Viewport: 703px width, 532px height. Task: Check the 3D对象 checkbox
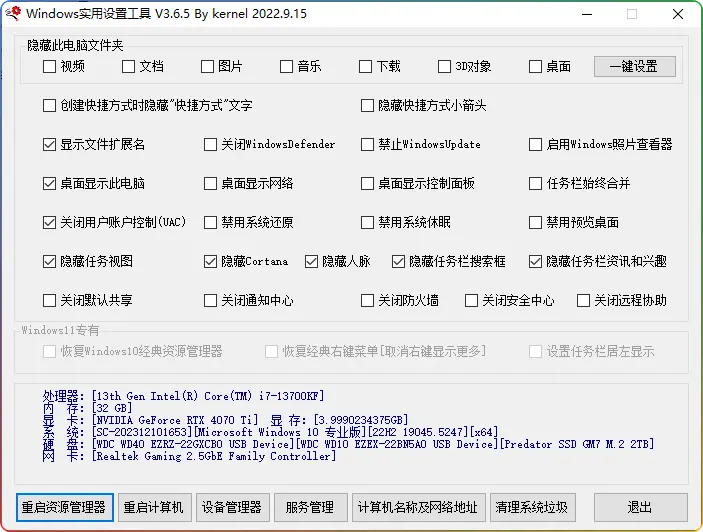point(444,66)
